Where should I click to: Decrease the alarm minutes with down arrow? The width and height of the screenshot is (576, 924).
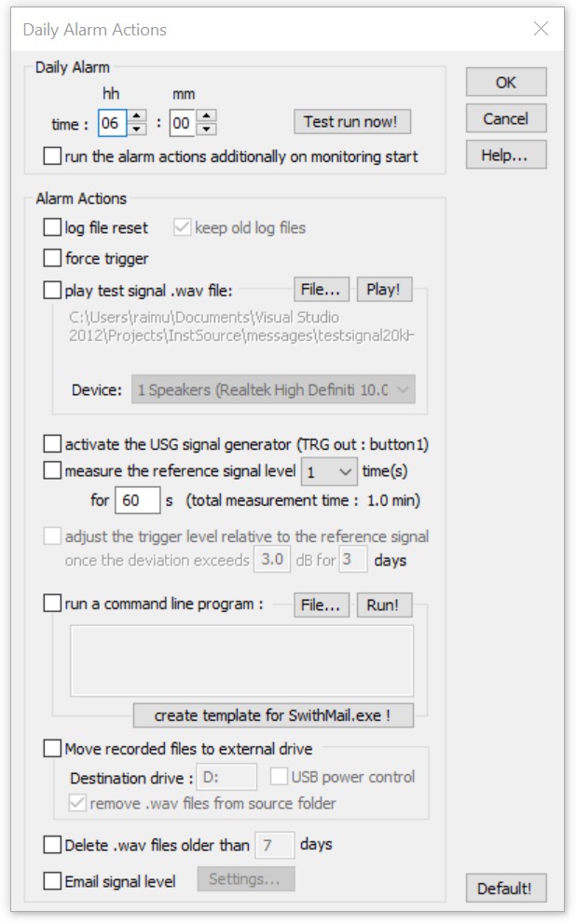tap(207, 128)
